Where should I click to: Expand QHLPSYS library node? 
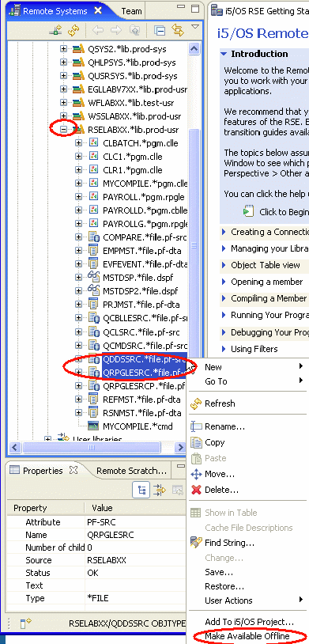[63, 63]
